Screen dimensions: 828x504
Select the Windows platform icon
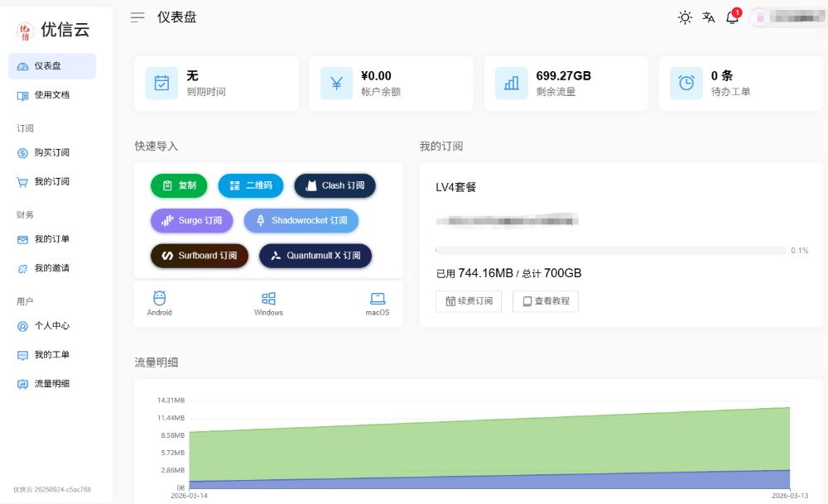click(x=268, y=300)
